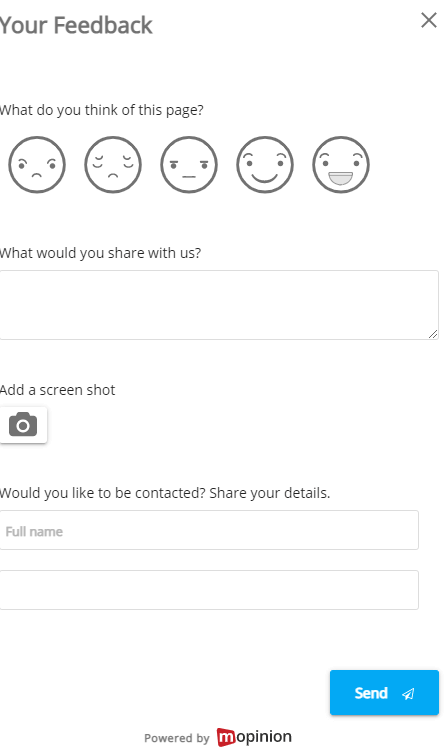Viewport: 446px width, 747px height.
Task: Click the 'Your Feedback' heading
Action: [76, 25]
